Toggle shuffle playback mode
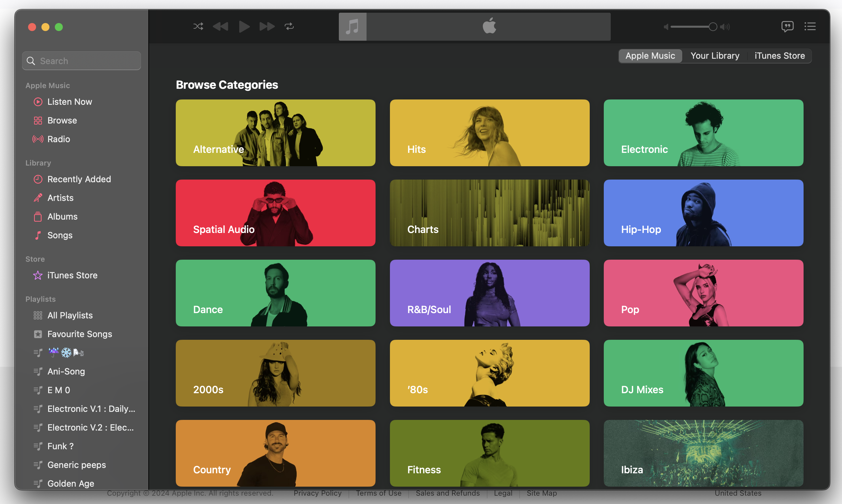842x504 pixels. coord(198,26)
